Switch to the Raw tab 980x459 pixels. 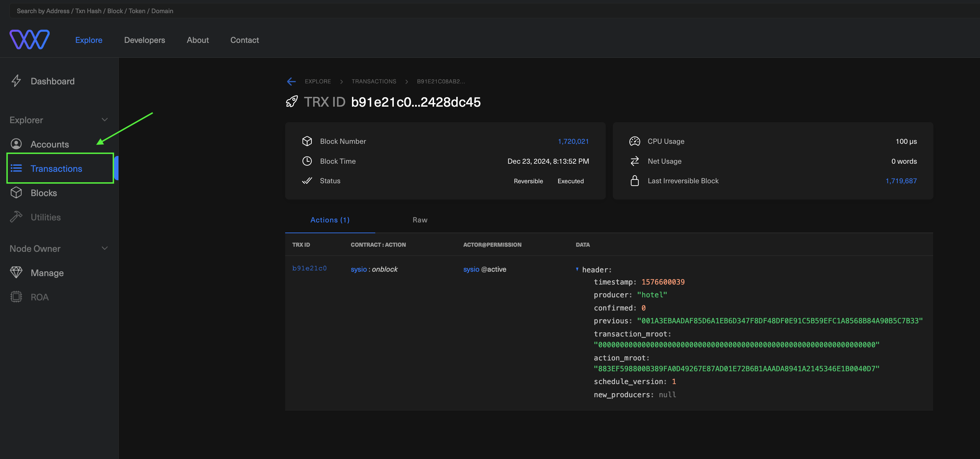(420, 220)
